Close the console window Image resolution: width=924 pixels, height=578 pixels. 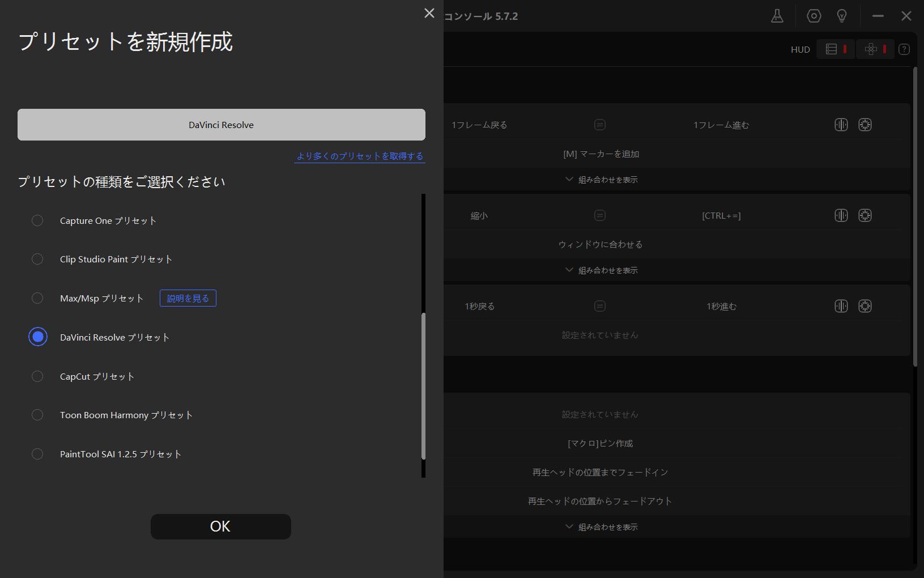(906, 16)
